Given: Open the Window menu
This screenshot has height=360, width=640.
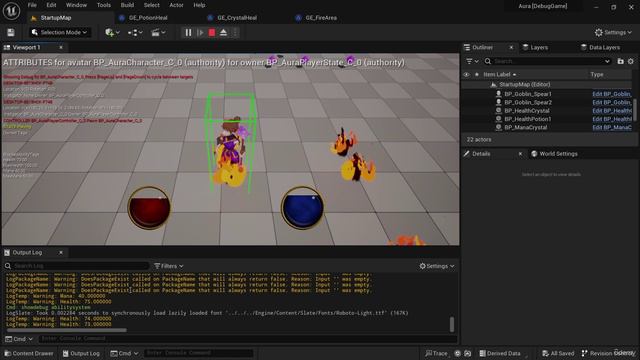Looking at the screenshot, I should [76, 5].
